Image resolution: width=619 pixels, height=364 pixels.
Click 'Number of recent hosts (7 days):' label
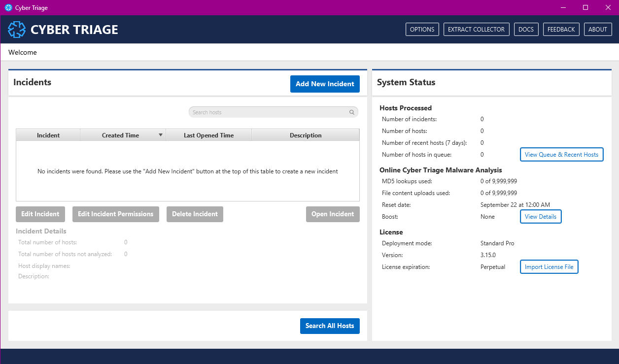(424, 143)
